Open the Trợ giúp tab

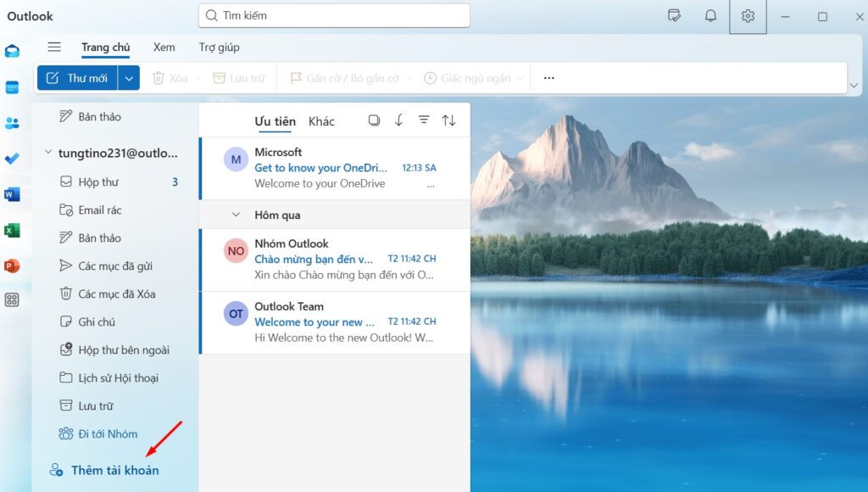point(220,48)
